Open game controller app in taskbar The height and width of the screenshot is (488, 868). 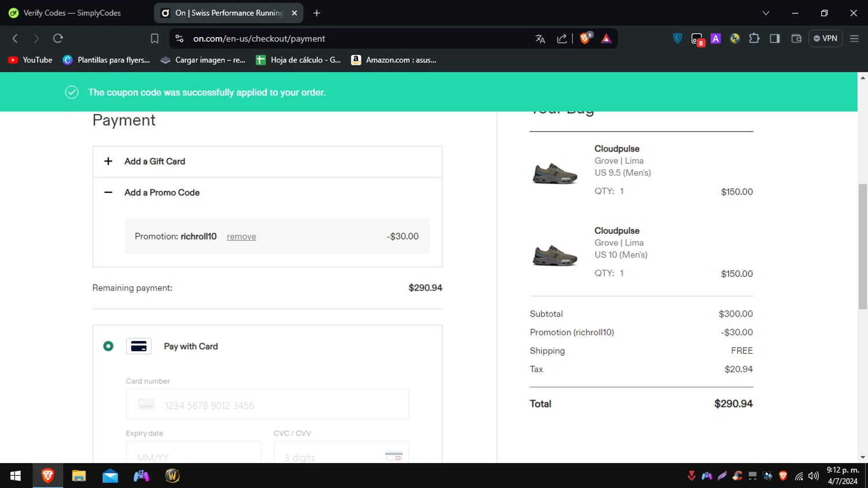click(x=141, y=476)
